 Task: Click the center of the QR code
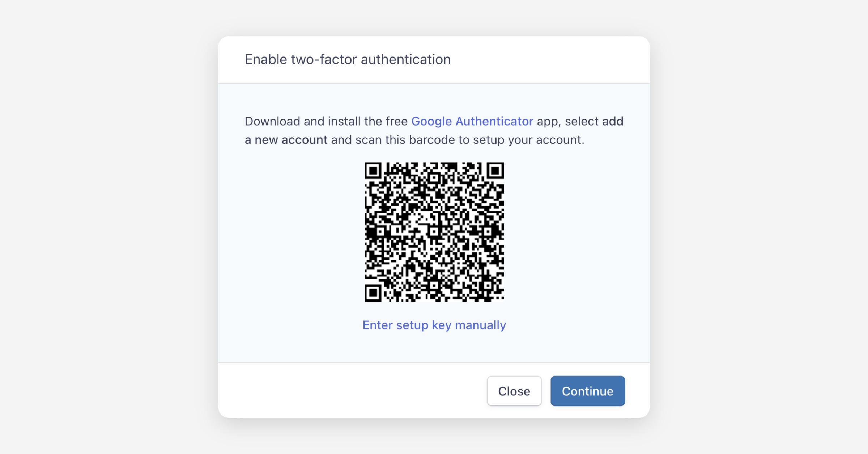tap(434, 232)
